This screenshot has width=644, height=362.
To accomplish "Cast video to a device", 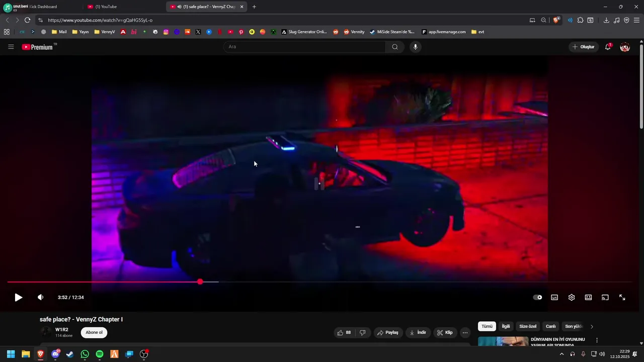I will [605, 297].
